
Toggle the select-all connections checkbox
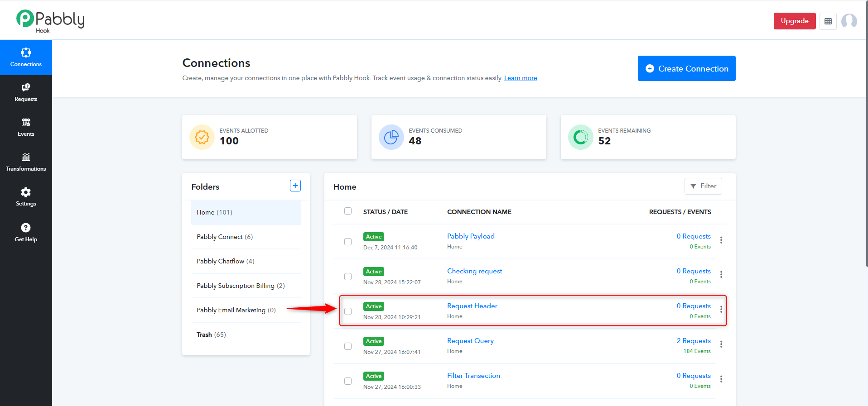tap(348, 211)
